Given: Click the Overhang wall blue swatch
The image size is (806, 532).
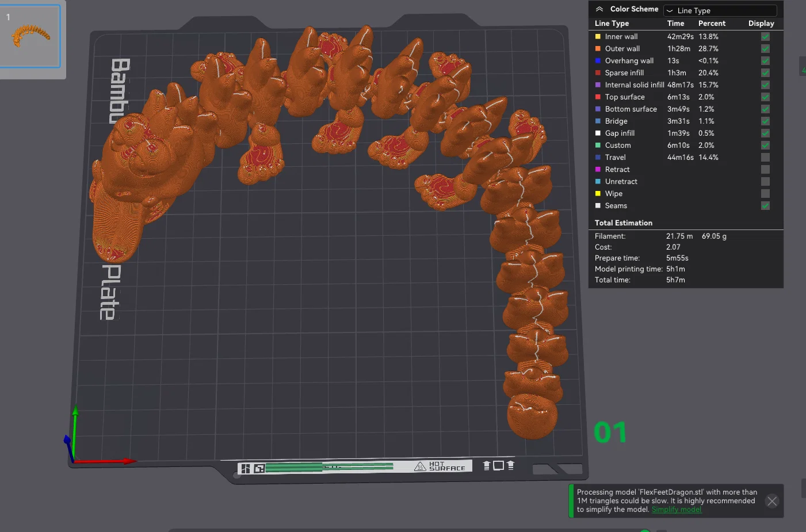Looking at the screenshot, I should [x=598, y=61].
